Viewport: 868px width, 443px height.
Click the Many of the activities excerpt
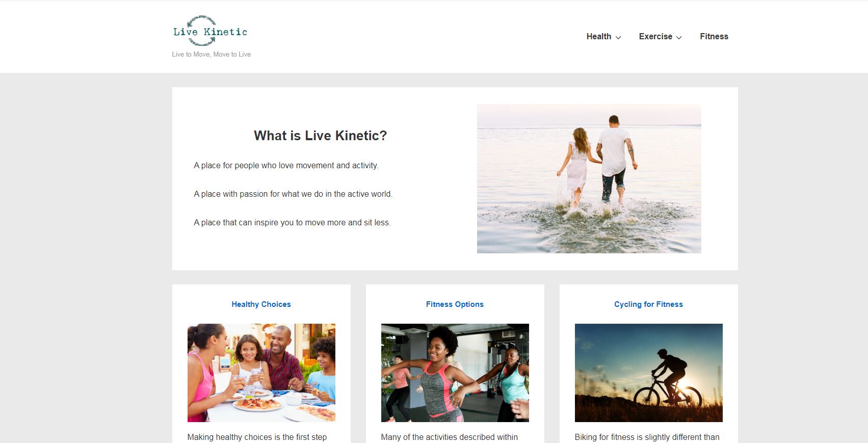(449, 437)
